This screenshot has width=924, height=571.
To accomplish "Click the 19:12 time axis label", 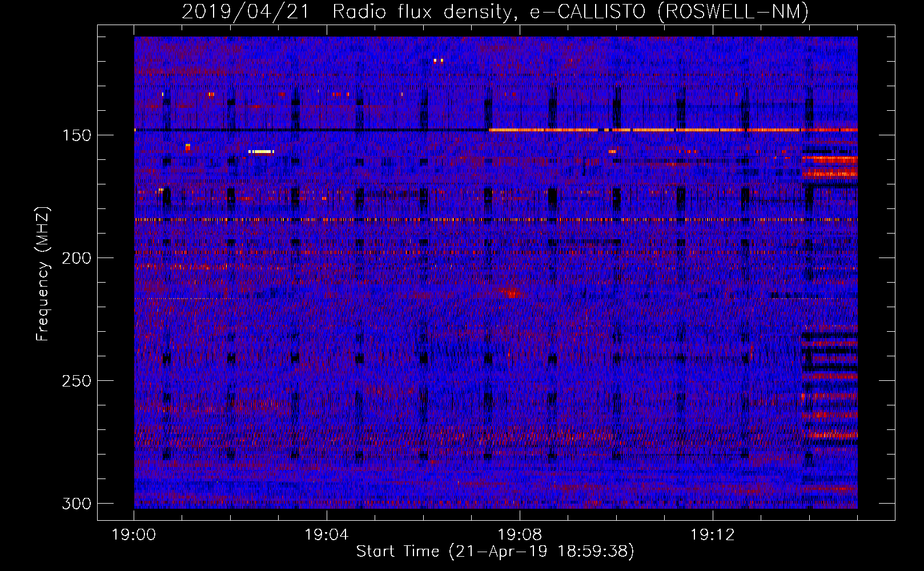I will coord(712,535).
